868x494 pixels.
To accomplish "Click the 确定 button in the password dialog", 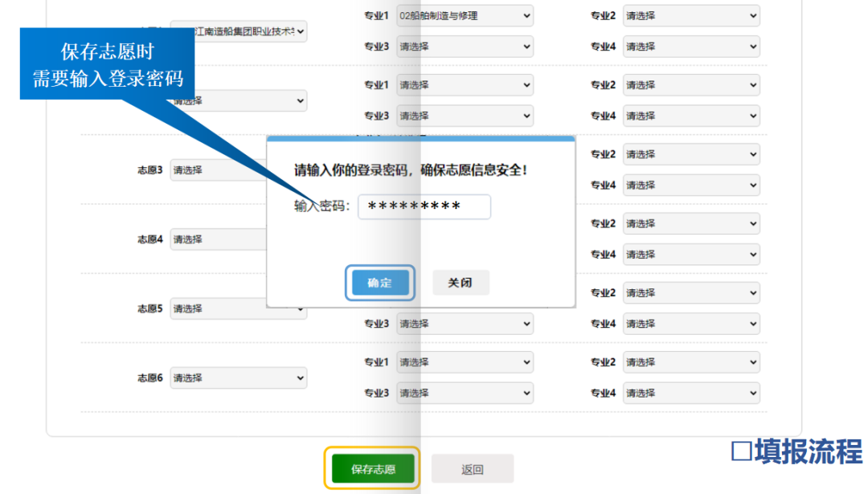I will pyautogui.click(x=380, y=283).
